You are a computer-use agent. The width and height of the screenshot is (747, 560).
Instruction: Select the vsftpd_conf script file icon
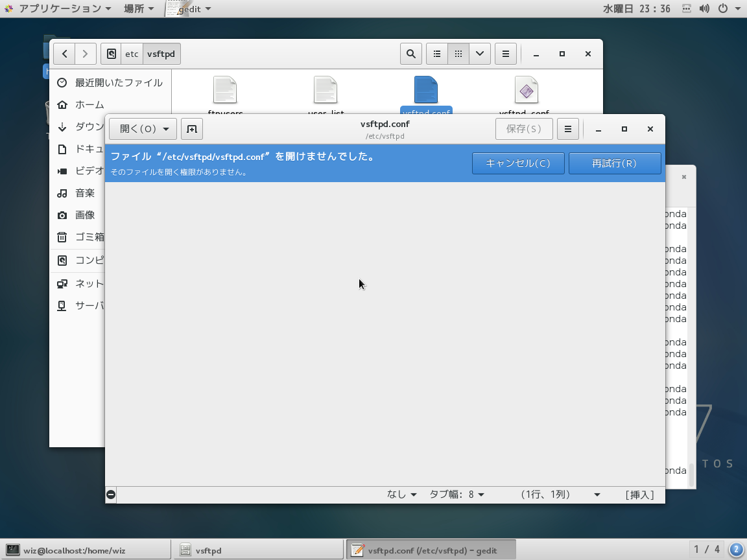[527, 89]
